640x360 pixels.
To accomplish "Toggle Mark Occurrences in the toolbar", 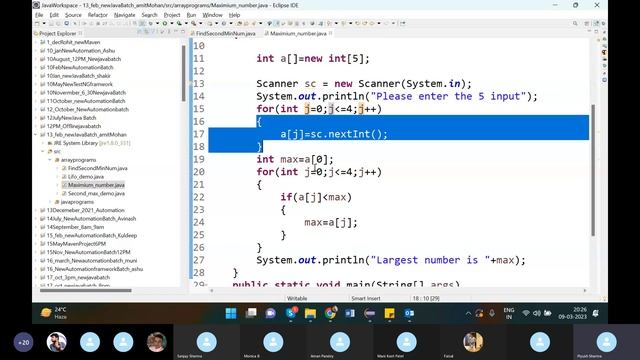I will 276,23.
